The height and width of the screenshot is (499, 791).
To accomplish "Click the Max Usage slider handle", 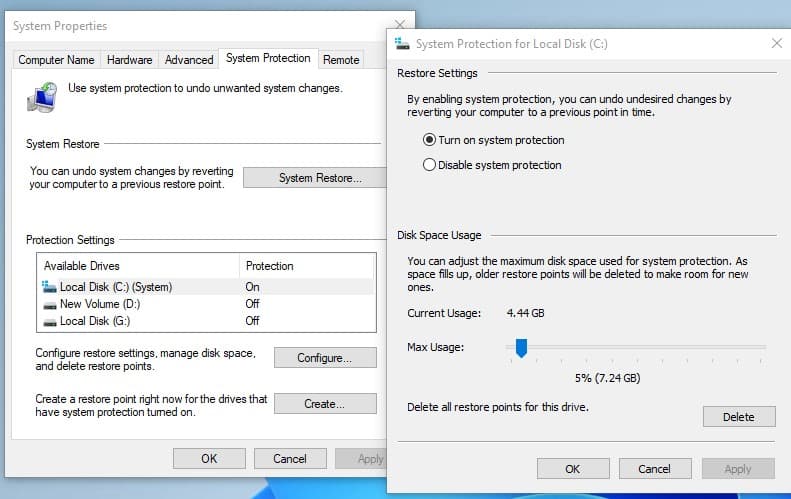I will click(521, 348).
